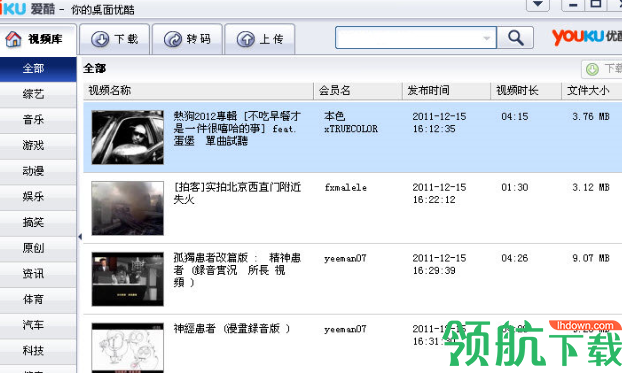Image resolution: width=622 pixels, height=373 pixels.
Task: Open the title bar dropdown menu arrow
Action: pos(538,4)
